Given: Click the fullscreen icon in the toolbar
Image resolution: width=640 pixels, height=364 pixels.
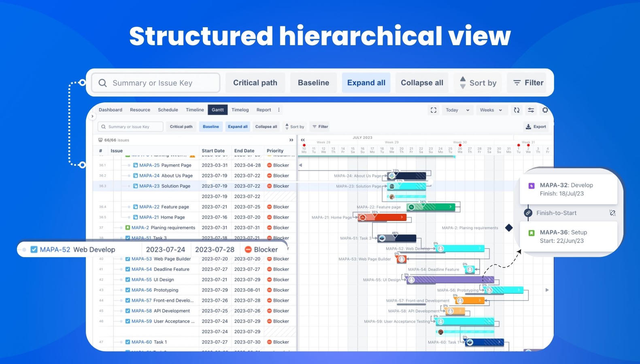Looking at the screenshot, I should point(433,110).
